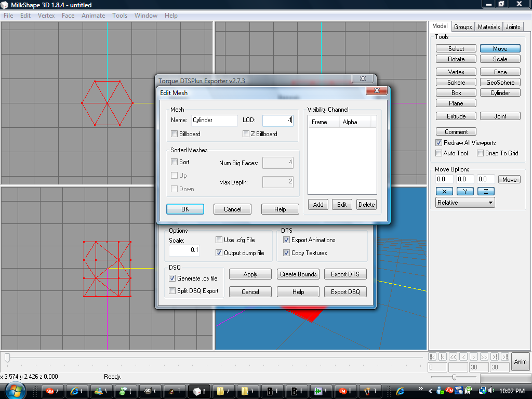Viewport: 532px width, 399px height.
Task: Click the rewind double-arrow button
Action: [453, 356]
